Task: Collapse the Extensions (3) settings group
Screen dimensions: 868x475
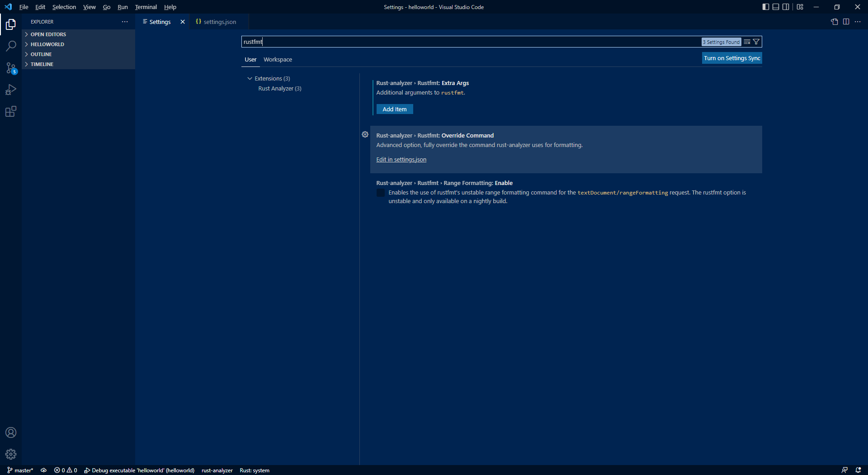Action: [250, 78]
